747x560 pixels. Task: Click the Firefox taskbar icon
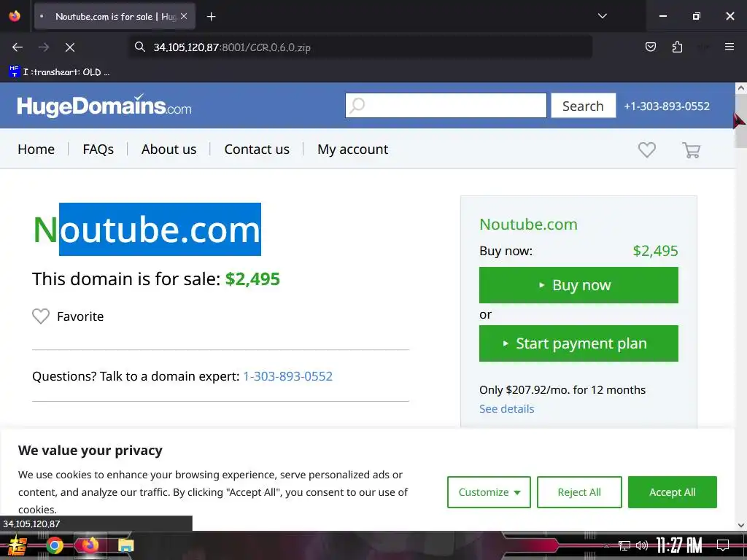point(90,545)
